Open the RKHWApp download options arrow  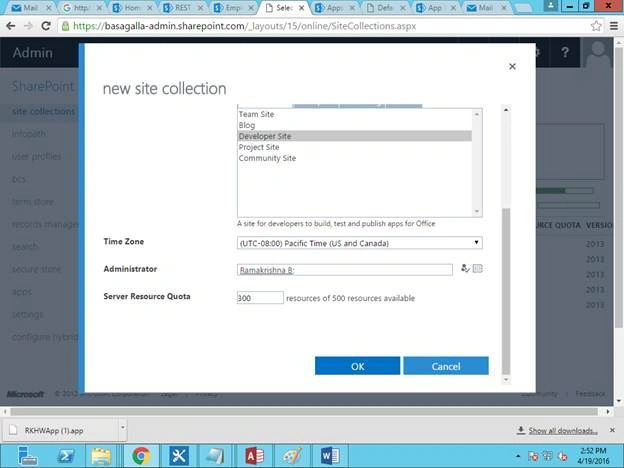(x=123, y=428)
